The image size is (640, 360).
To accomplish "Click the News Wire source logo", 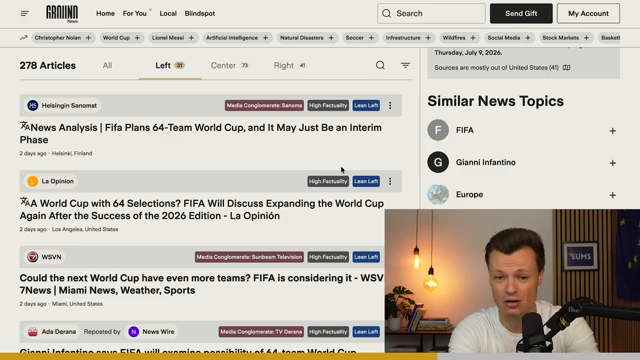I will click(x=133, y=331).
